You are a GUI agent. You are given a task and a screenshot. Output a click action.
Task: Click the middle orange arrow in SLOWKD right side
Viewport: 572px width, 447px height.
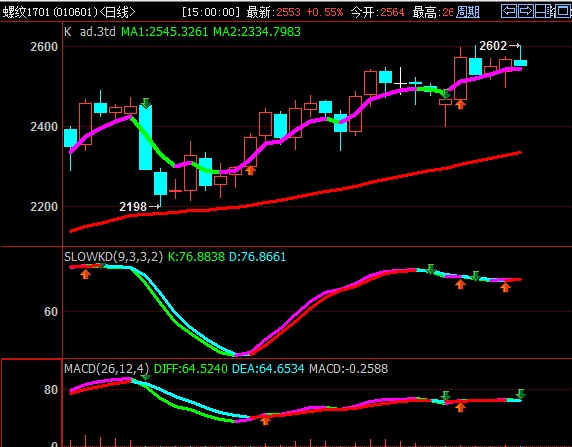(461, 284)
